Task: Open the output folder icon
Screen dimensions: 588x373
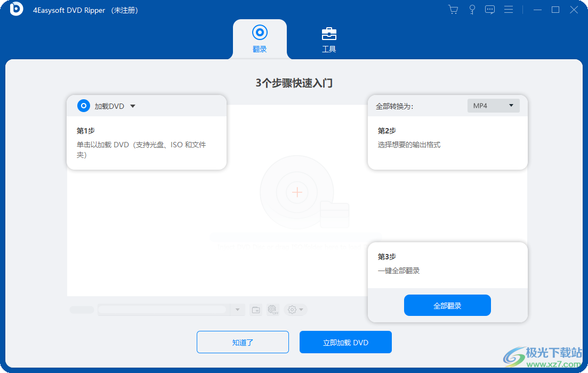Action: point(256,310)
